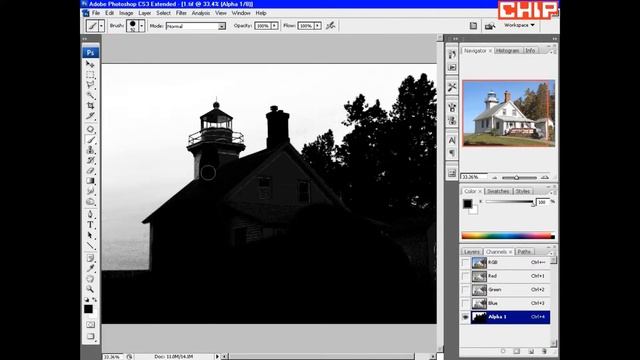Toggle visibility of Red channel

coord(465,276)
